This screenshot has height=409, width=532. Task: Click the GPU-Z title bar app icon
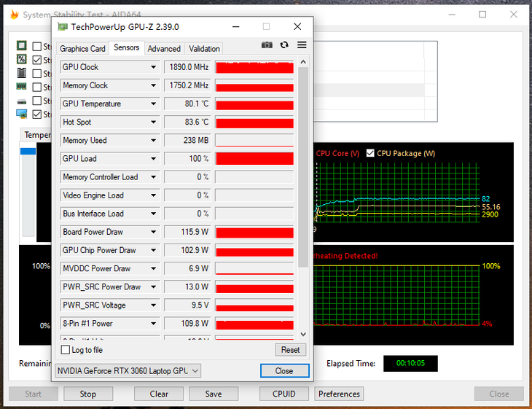(62, 27)
